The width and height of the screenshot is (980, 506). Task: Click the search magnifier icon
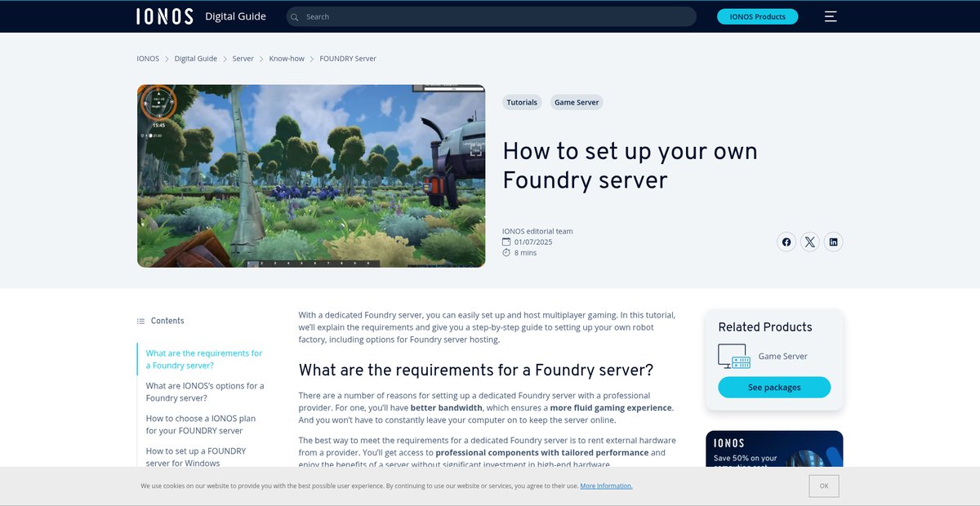point(295,16)
